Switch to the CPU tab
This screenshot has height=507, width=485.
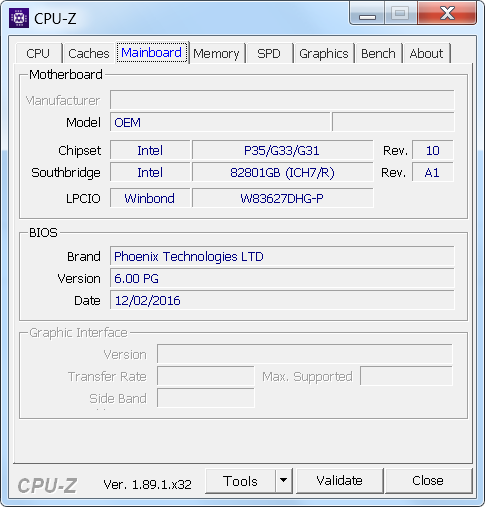[38, 53]
